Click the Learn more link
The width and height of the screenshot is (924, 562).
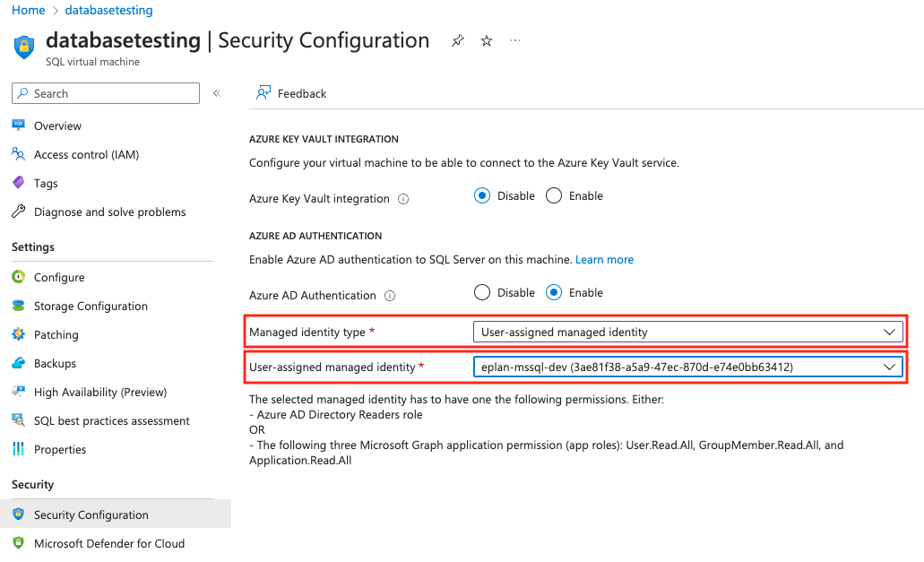tap(604, 260)
